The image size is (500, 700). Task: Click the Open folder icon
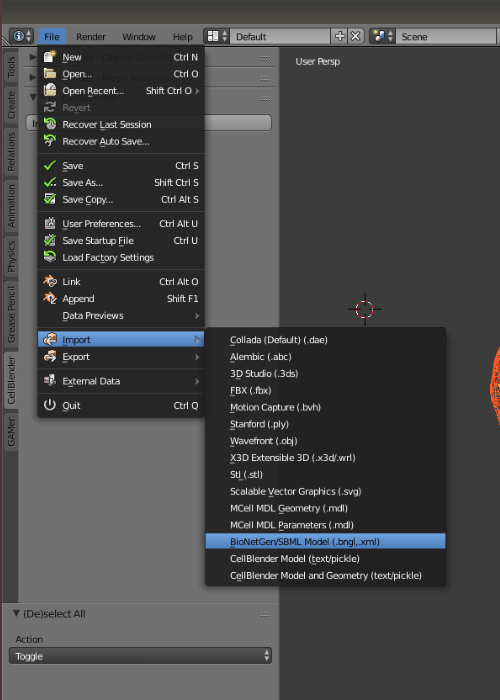[x=50, y=74]
